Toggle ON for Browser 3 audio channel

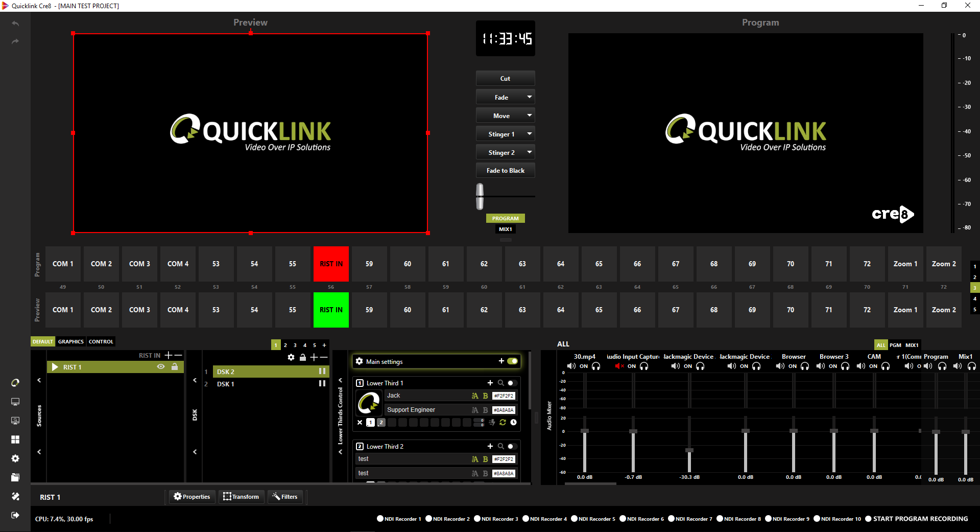click(x=833, y=366)
